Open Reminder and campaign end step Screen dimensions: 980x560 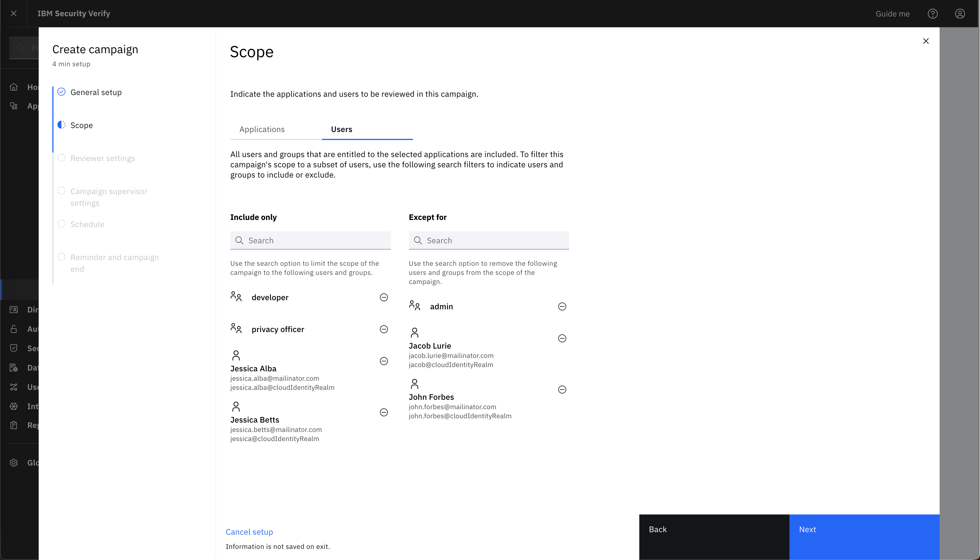point(115,263)
